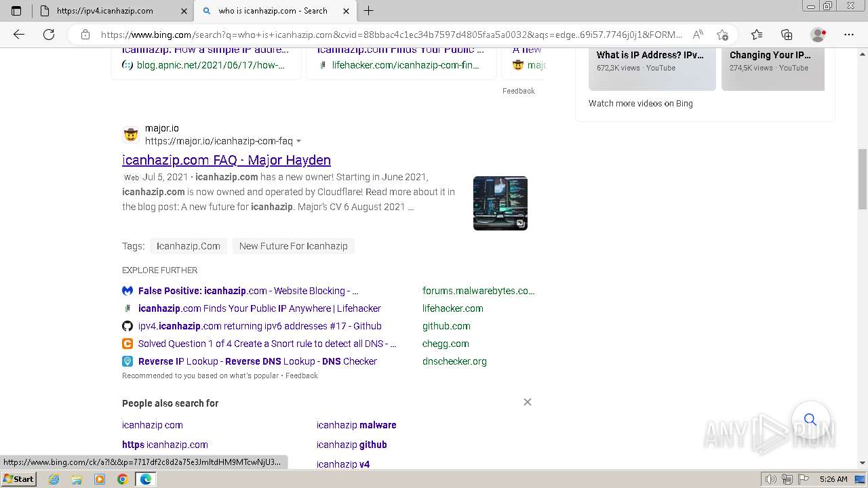Image resolution: width=868 pixels, height=488 pixels.
Task: Open File Explorer folder in taskbar
Action: tap(77, 479)
